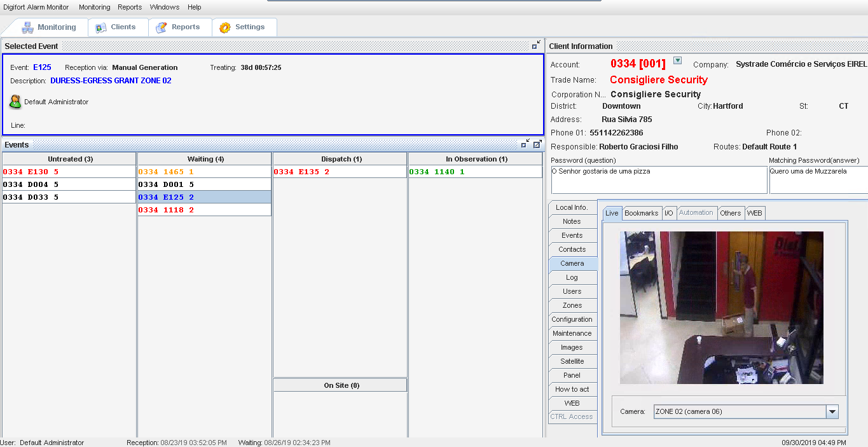Image resolution: width=868 pixels, height=447 pixels.
Task: Open the Windows menu
Action: (x=165, y=8)
